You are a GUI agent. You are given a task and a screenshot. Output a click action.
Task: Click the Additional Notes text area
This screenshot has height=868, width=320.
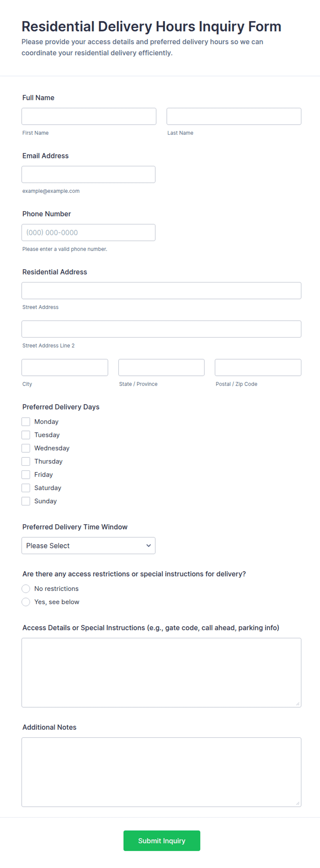click(161, 772)
